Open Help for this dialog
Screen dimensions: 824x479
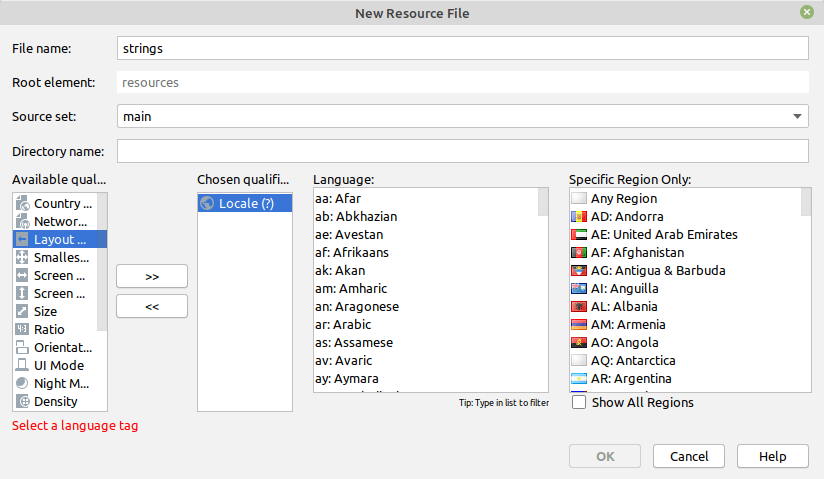pos(772,456)
